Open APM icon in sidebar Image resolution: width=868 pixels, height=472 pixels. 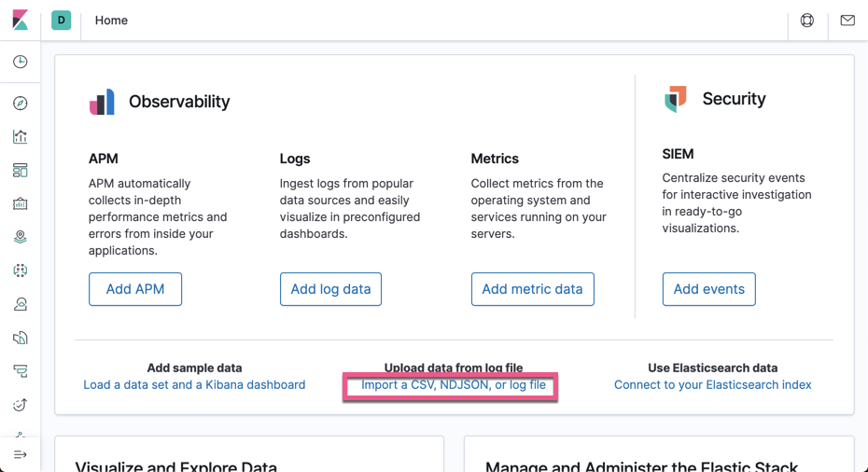click(20, 371)
